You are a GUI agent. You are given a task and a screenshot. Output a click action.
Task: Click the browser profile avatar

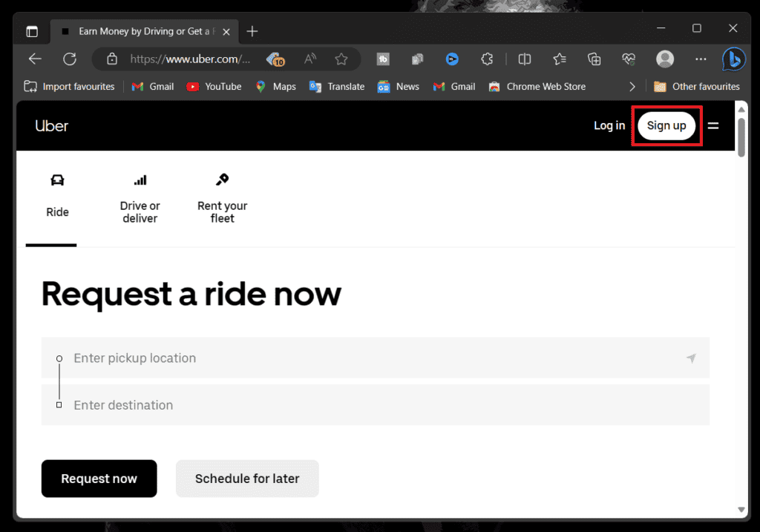pyautogui.click(x=664, y=59)
